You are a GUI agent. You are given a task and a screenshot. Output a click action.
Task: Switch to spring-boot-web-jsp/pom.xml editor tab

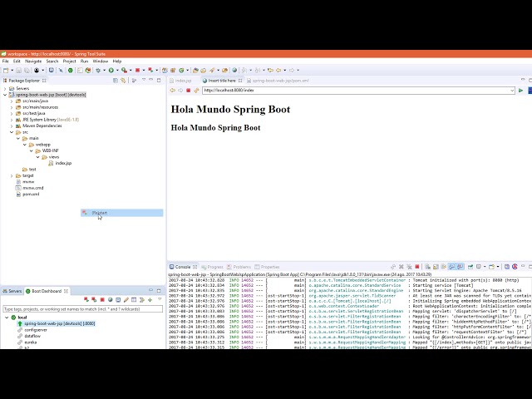click(280, 81)
